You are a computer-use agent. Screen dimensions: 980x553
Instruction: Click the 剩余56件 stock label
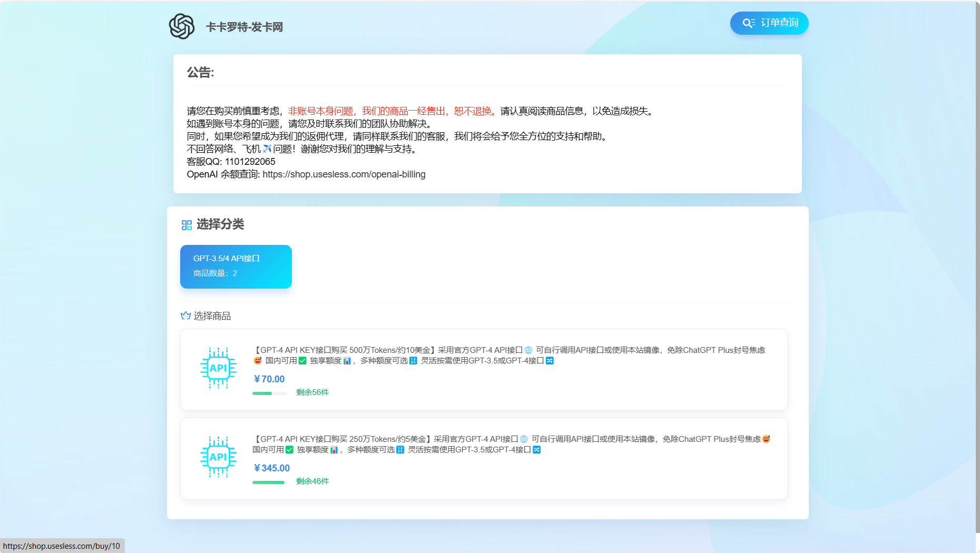(312, 392)
